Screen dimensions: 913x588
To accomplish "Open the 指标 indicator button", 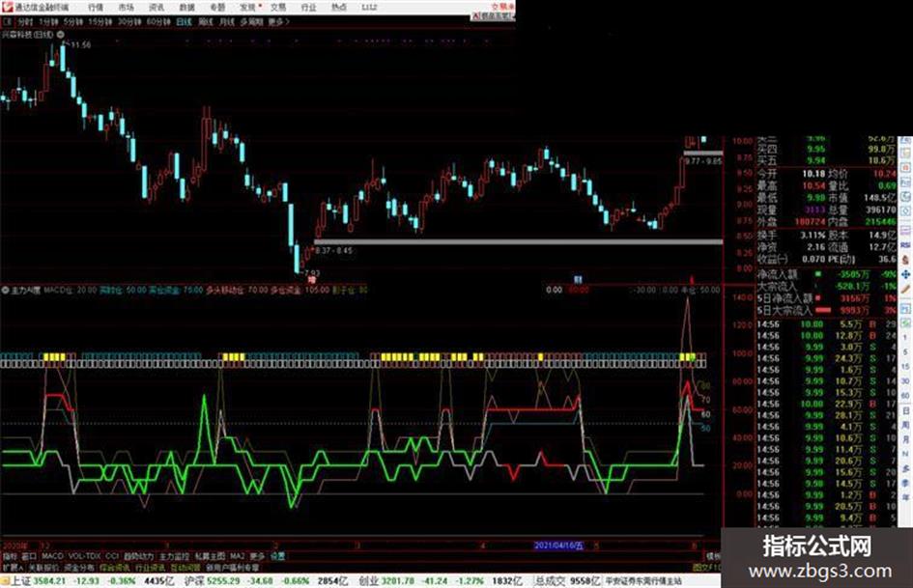I will click(10, 556).
